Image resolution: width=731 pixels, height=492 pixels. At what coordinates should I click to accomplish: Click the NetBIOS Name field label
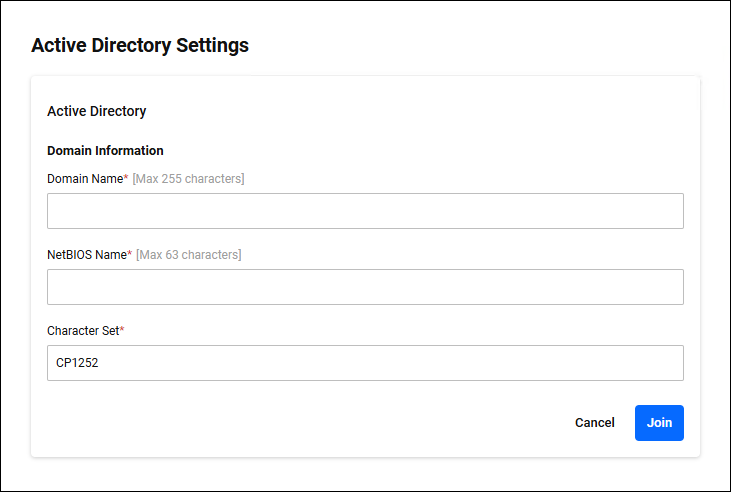[x=87, y=255]
